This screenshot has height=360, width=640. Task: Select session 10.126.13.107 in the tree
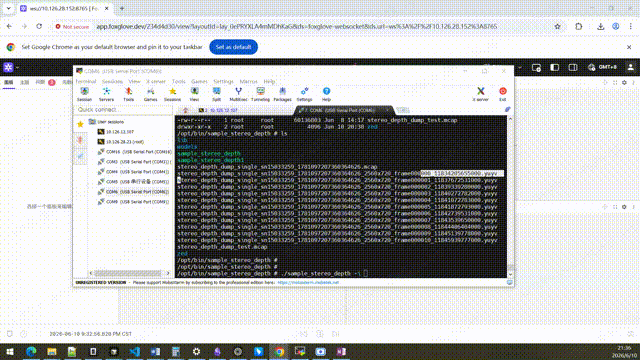click(x=116, y=132)
